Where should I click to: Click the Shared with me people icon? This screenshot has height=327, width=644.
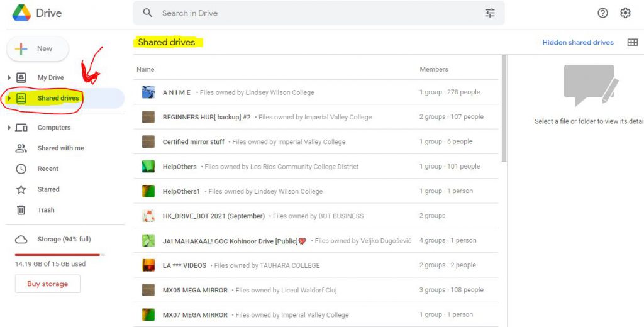(21, 148)
